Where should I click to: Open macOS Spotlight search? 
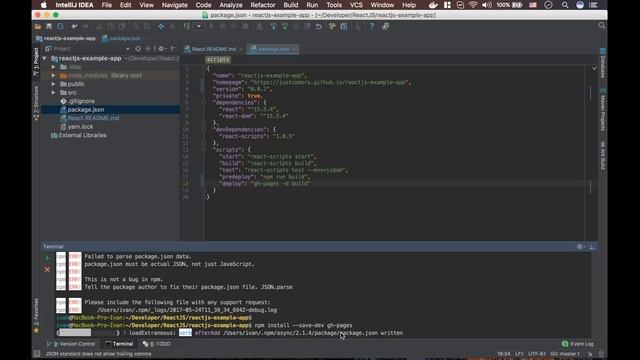[x=565, y=5]
